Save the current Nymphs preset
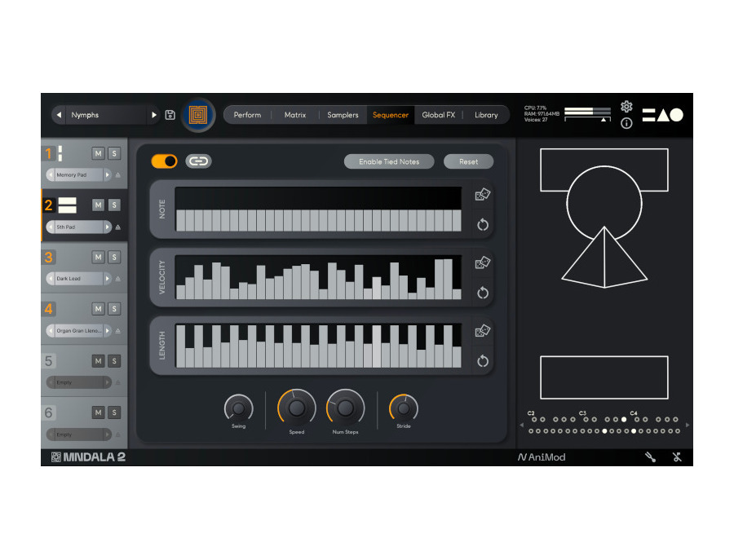Screen dimensions: 734x560 [x=170, y=115]
